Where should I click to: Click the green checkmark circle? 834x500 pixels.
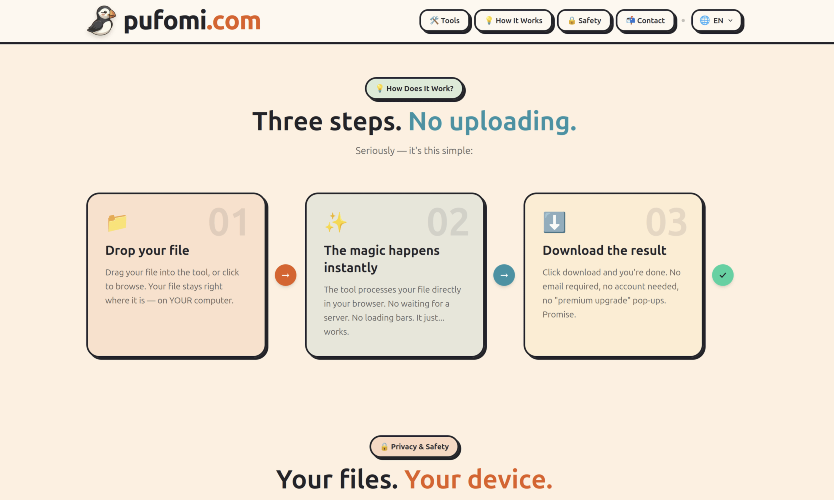(x=723, y=275)
